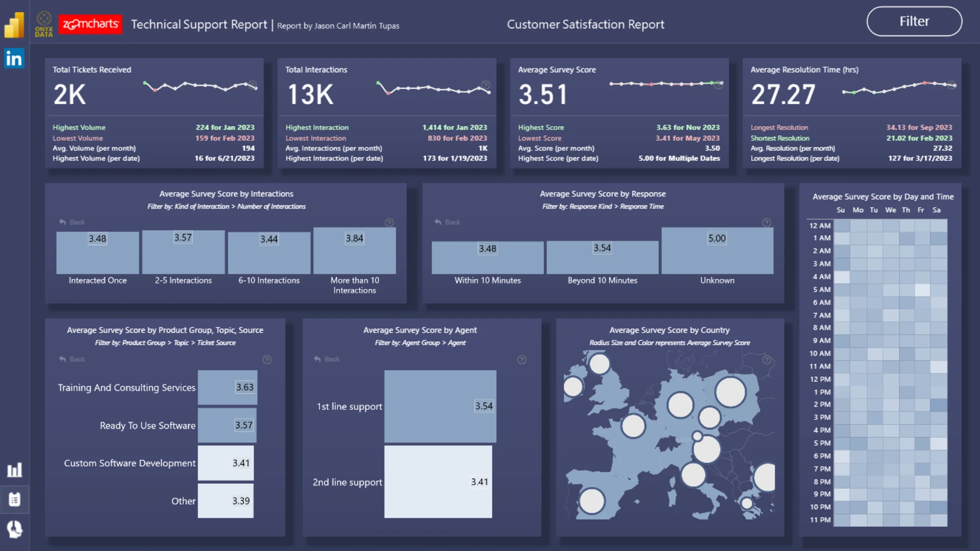The width and height of the screenshot is (980, 551).
Task: Click help icon on Survey Score by Interactions
Action: [x=389, y=222]
